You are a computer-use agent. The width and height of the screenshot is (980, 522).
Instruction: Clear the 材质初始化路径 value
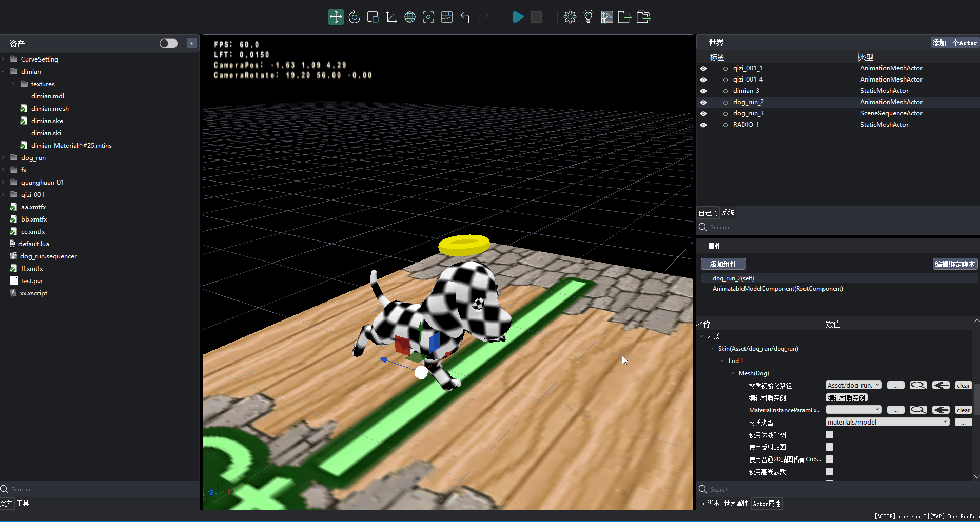963,385
